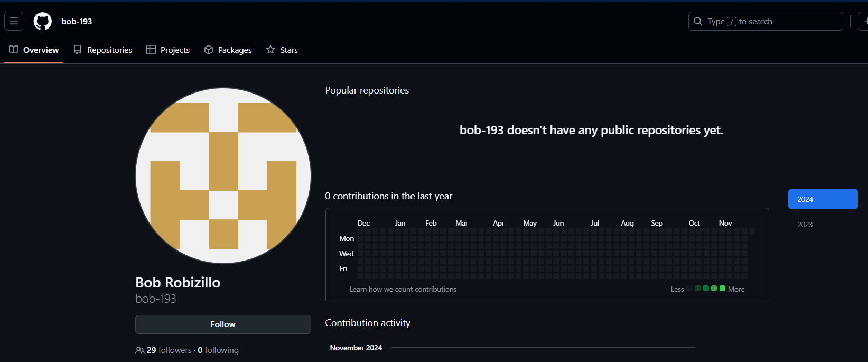Click the GitHub Octocat logo
This screenshot has width=868, height=362.
point(43,21)
